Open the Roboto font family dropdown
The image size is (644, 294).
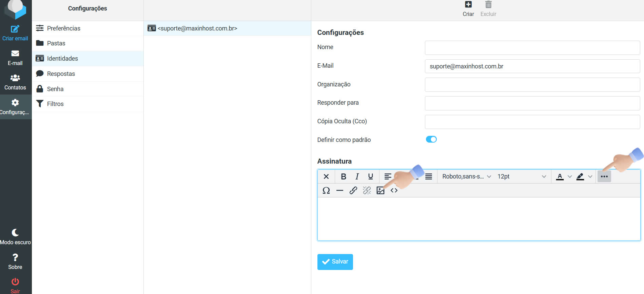[466, 176]
